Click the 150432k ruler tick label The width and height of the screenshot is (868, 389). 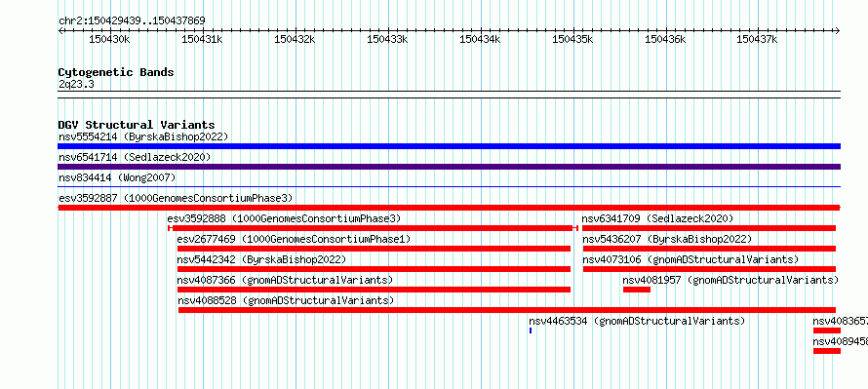tap(295, 39)
